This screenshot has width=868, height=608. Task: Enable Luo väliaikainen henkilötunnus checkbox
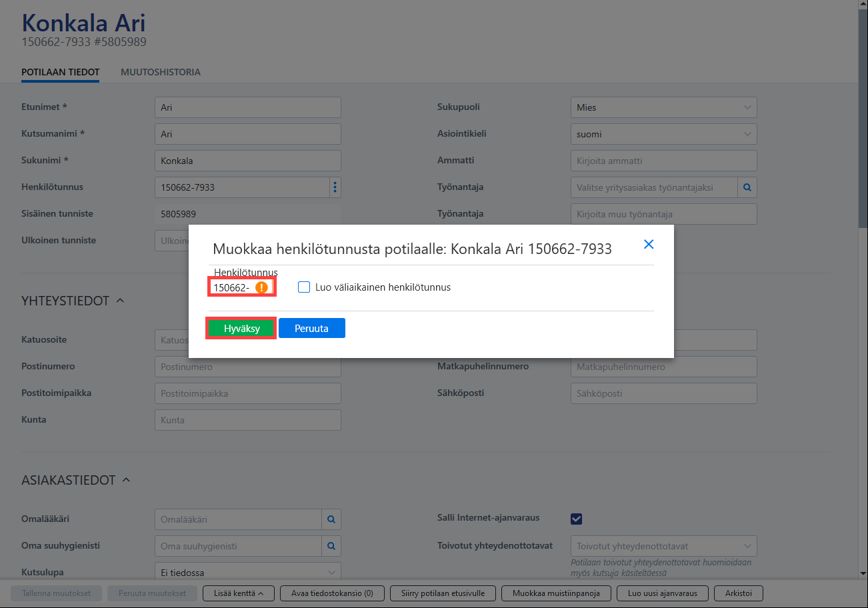(x=304, y=287)
